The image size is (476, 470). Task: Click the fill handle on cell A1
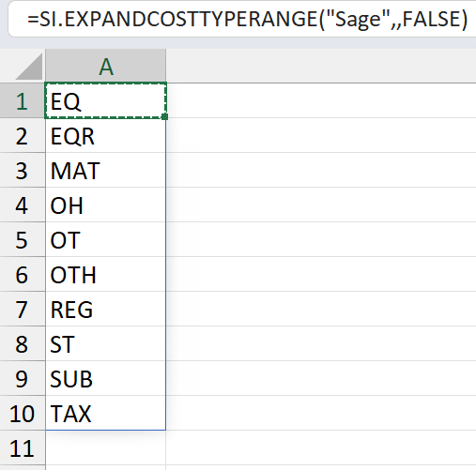click(165, 116)
